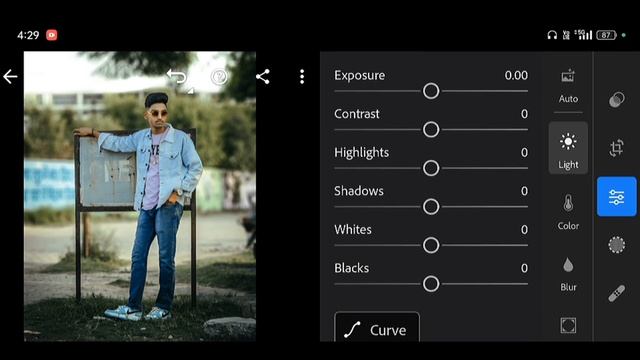This screenshot has width=640, height=360.
Task: Click the Highlights slider handle
Action: click(x=431, y=168)
